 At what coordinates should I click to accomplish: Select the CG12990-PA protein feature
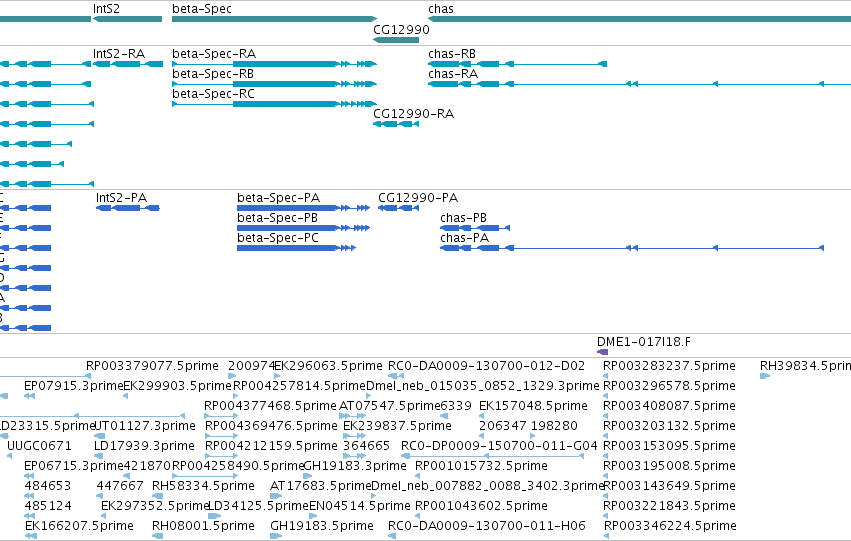(398, 208)
